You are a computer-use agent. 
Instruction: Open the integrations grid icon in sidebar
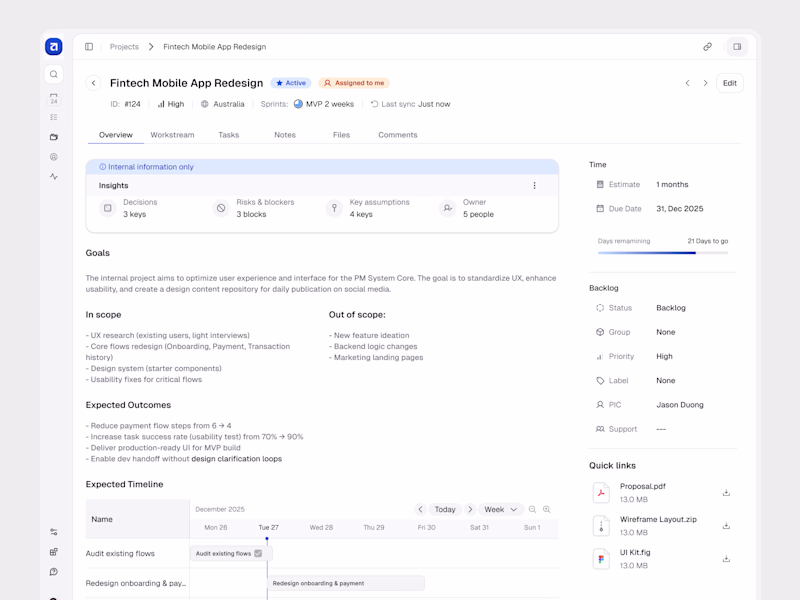pyautogui.click(x=54, y=552)
